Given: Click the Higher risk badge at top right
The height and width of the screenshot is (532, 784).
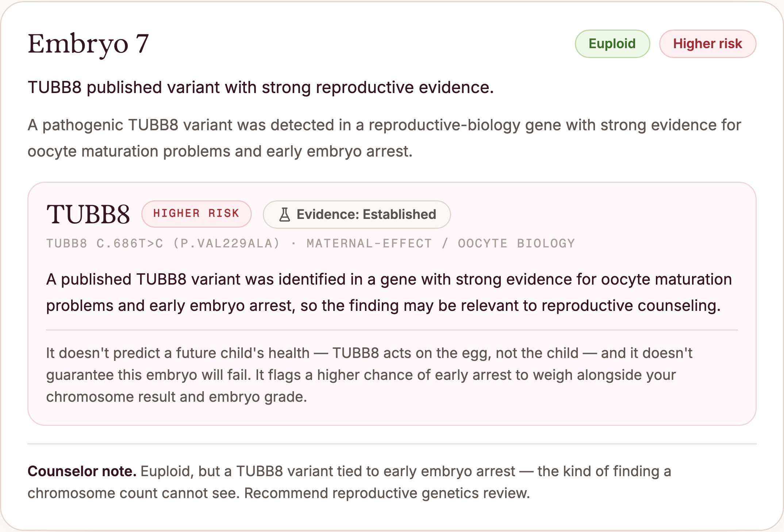Looking at the screenshot, I should click(x=707, y=44).
